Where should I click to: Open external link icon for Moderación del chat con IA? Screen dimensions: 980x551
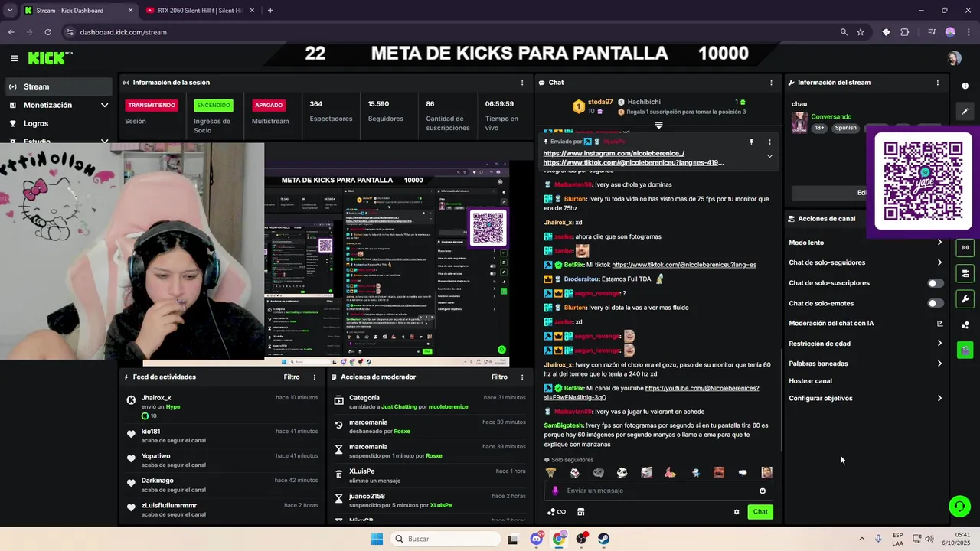(939, 324)
